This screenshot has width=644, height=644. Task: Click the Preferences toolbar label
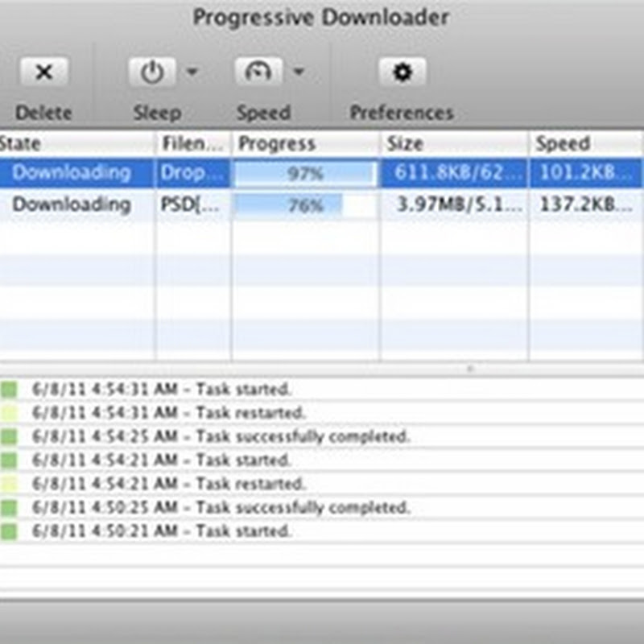(x=402, y=113)
